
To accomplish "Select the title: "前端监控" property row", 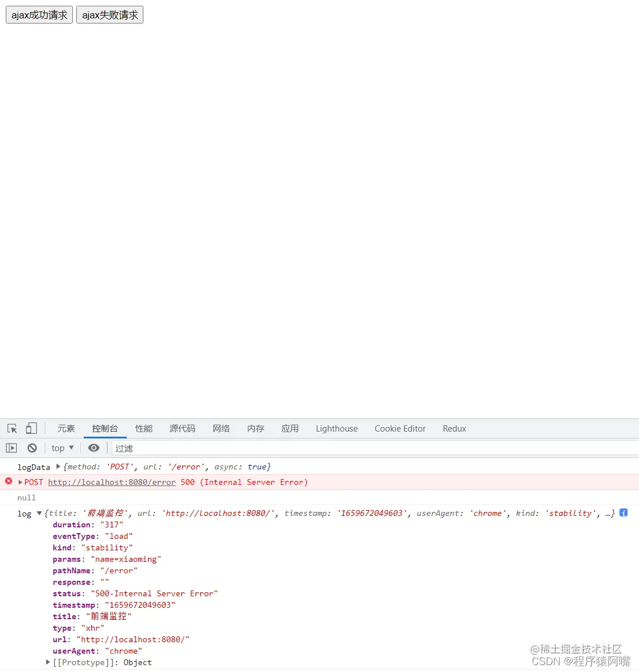I will 92,617.
